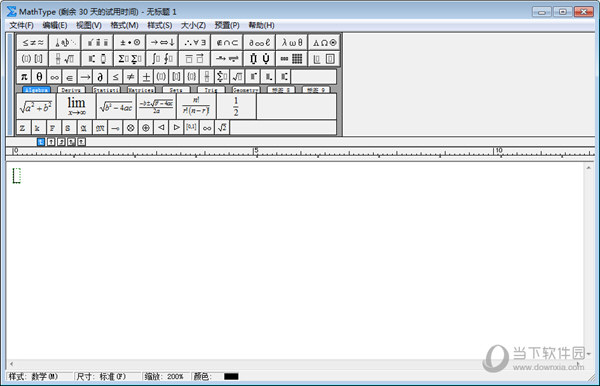This screenshot has height=386, width=600.
Task: Insert the partial derivative symbol
Action: click(100, 77)
